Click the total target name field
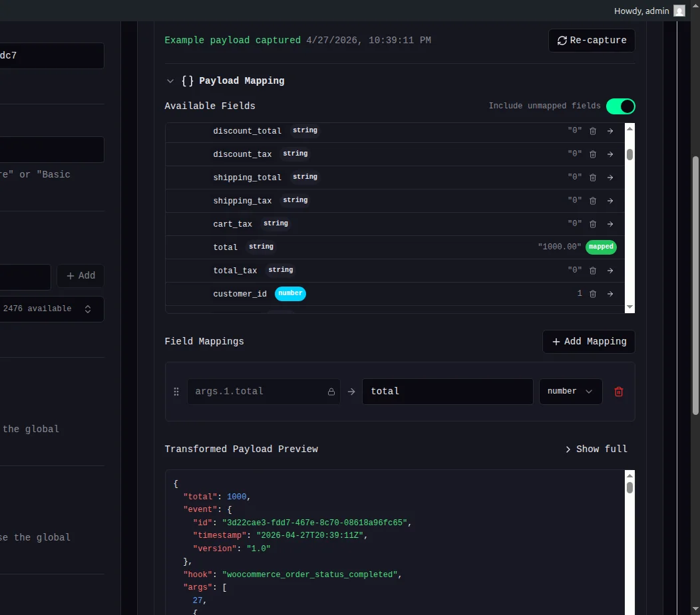 447,392
